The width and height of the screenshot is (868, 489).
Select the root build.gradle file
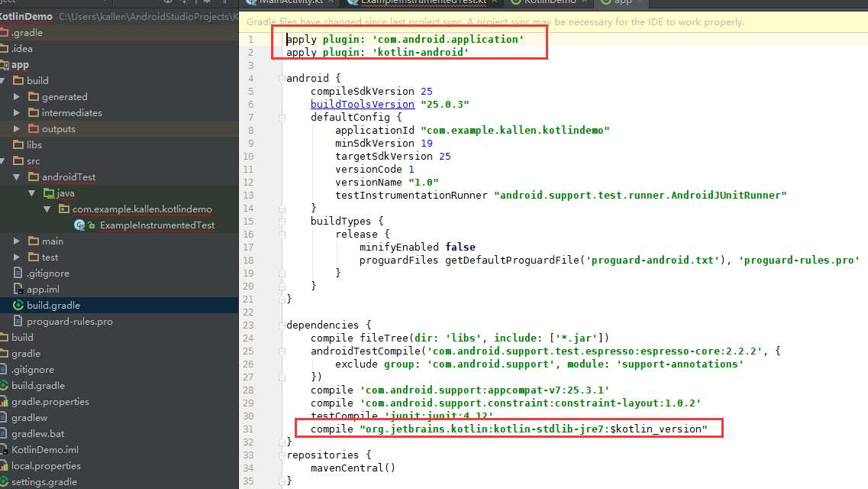point(119,385)
